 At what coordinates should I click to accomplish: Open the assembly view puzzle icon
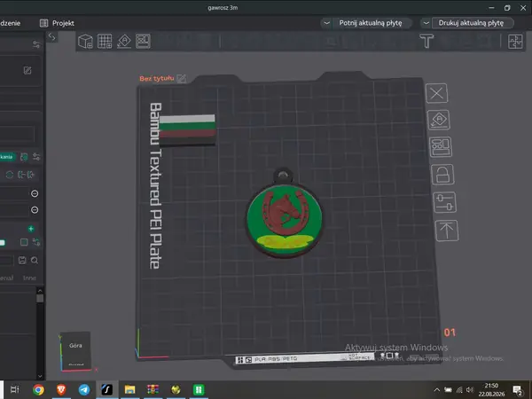(515, 42)
